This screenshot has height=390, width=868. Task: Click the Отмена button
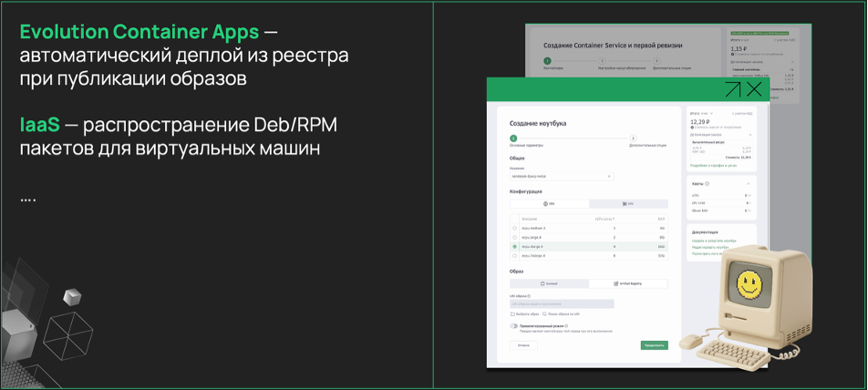[523, 345]
